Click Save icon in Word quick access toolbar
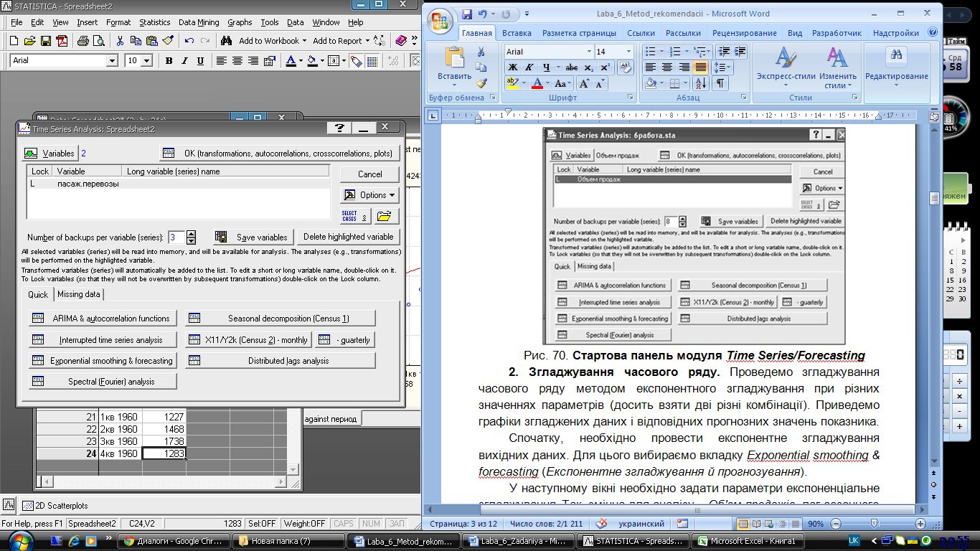 (468, 14)
